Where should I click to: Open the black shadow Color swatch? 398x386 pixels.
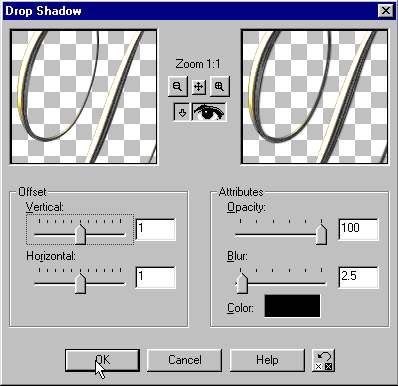tap(292, 306)
